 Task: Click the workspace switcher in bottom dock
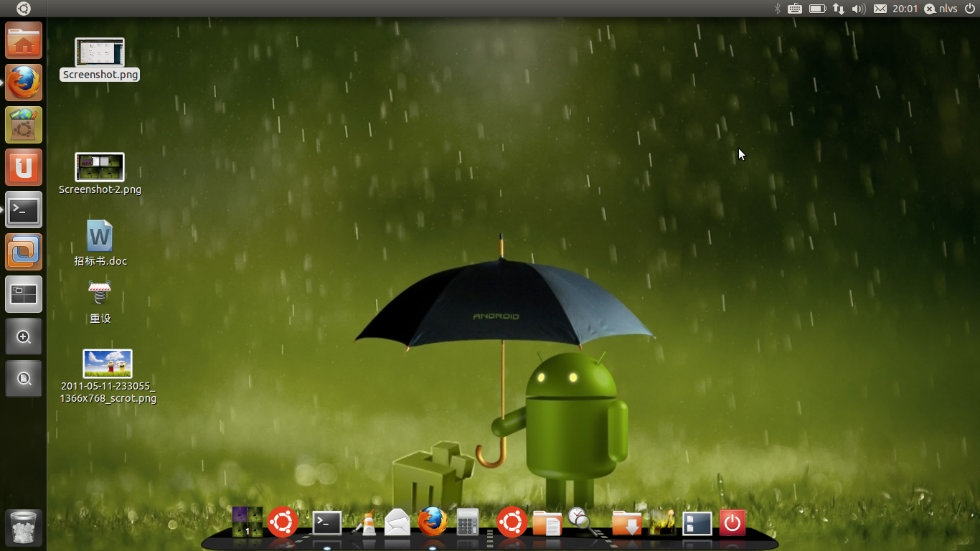point(247,522)
